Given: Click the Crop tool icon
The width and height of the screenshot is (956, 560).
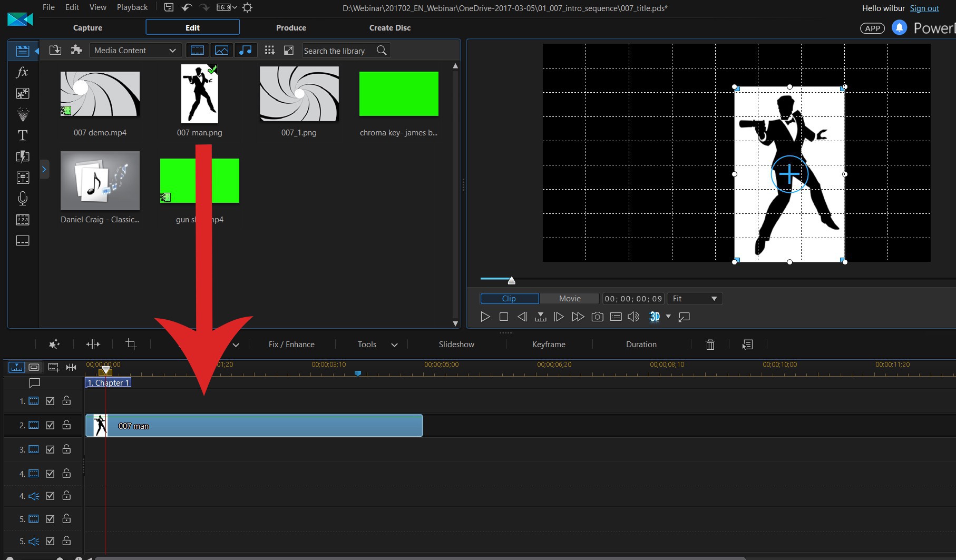Looking at the screenshot, I should click(131, 345).
